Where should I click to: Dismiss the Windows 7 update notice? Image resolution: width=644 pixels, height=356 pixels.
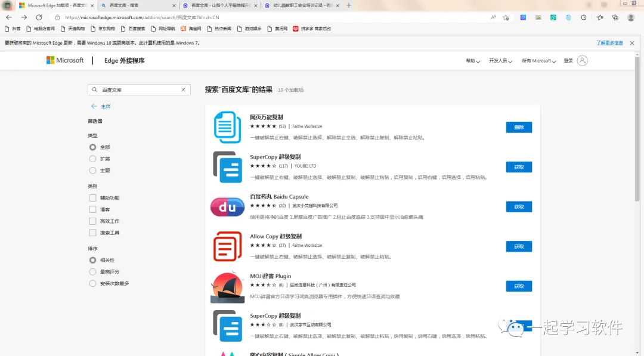632,43
